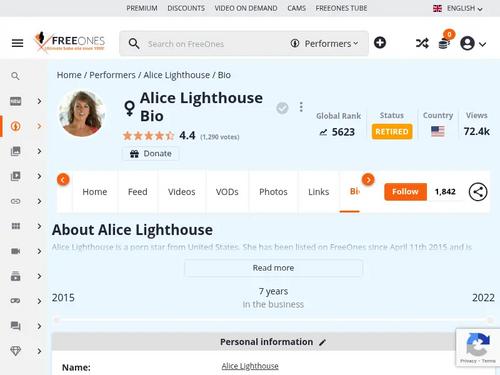The height and width of the screenshot is (375, 500).
Task: Click the shuffle random icon
Action: click(422, 43)
